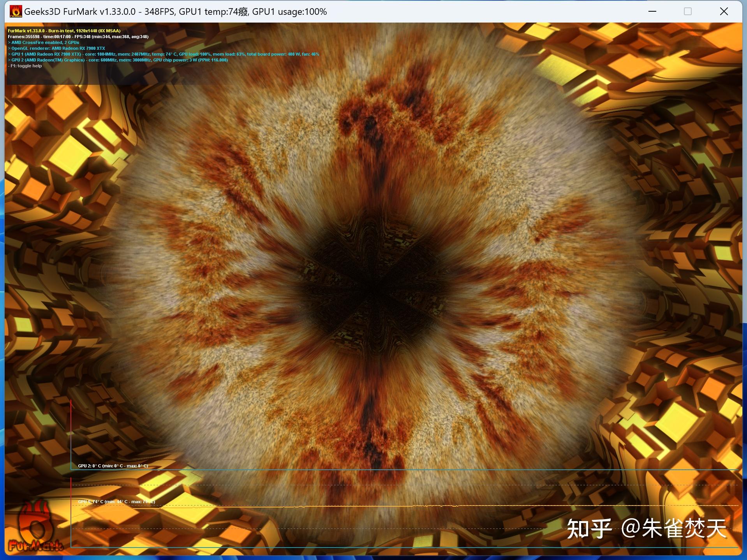Maximize the FurMark window
The height and width of the screenshot is (560, 747).
click(x=688, y=12)
